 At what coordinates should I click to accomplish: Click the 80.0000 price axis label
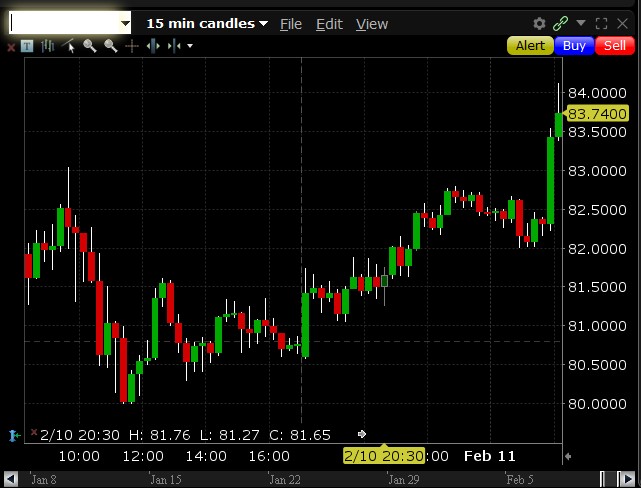[x=597, y=404]
